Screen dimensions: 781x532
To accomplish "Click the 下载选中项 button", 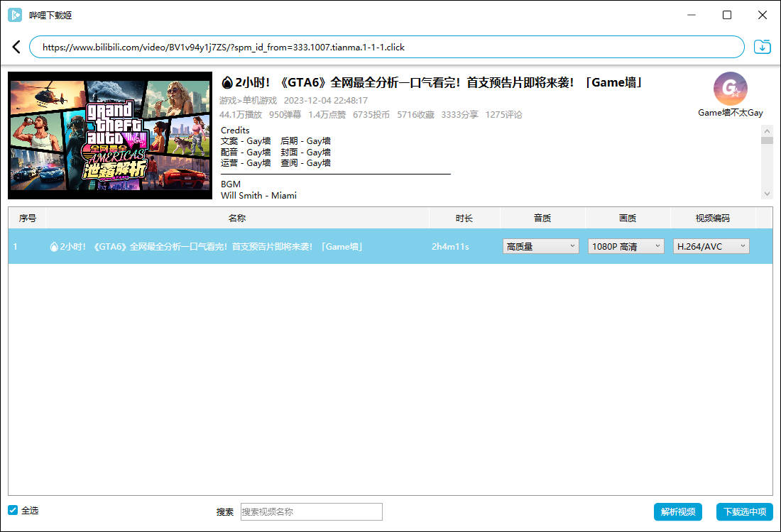I will (745, 511).
